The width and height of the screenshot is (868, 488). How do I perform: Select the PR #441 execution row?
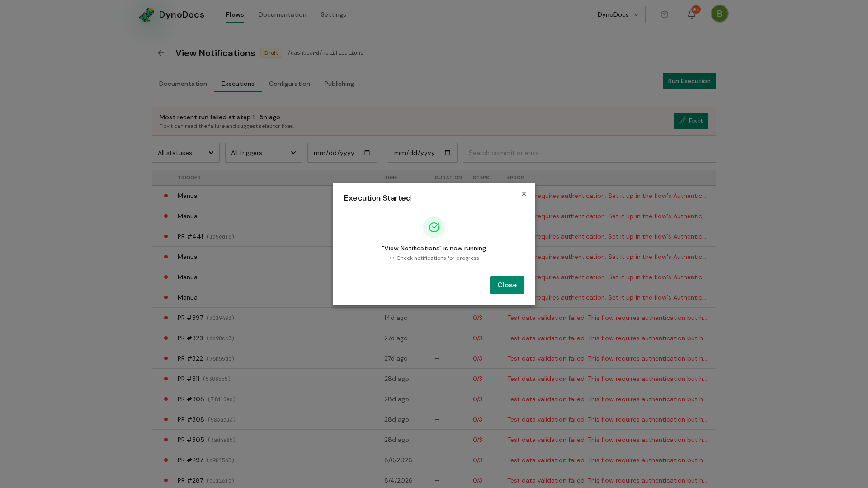434,236
